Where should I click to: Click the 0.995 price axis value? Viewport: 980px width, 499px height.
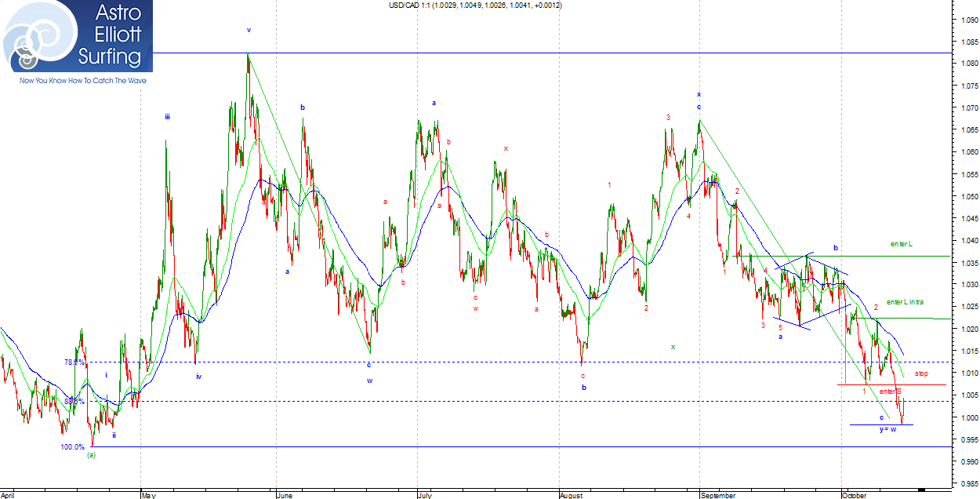(x=969, y=439)
